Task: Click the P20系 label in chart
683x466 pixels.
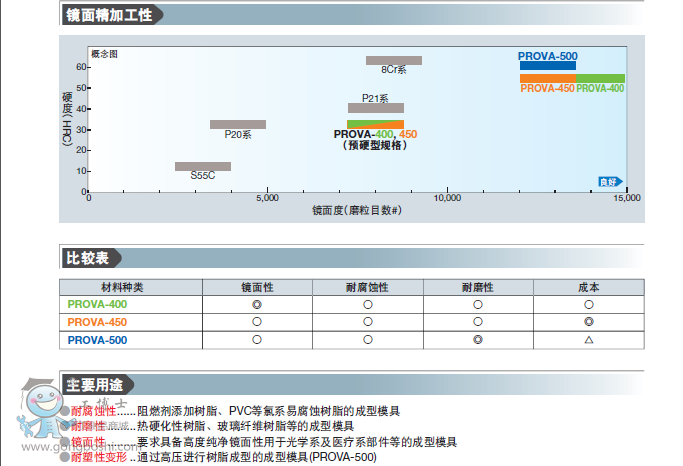Action: 238,135
